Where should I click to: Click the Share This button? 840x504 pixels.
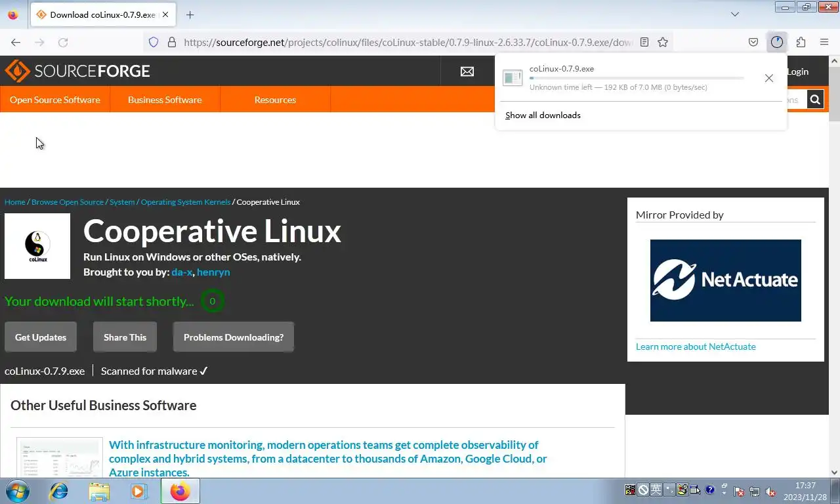pyautogui.click(x=125, y=337)
